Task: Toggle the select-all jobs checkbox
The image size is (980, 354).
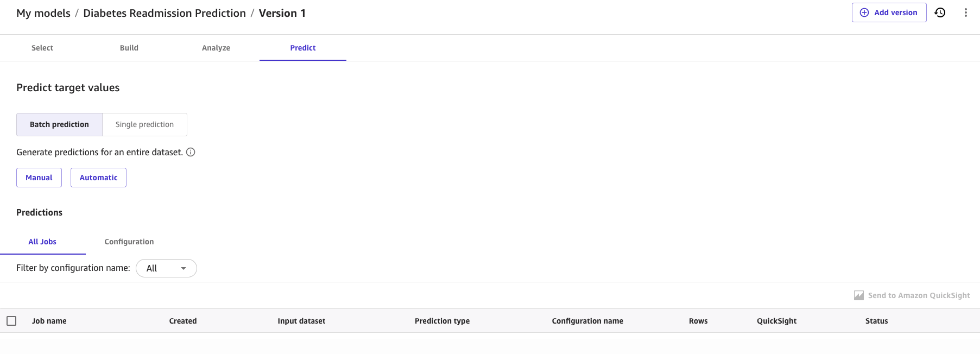Action: [11, 321]
